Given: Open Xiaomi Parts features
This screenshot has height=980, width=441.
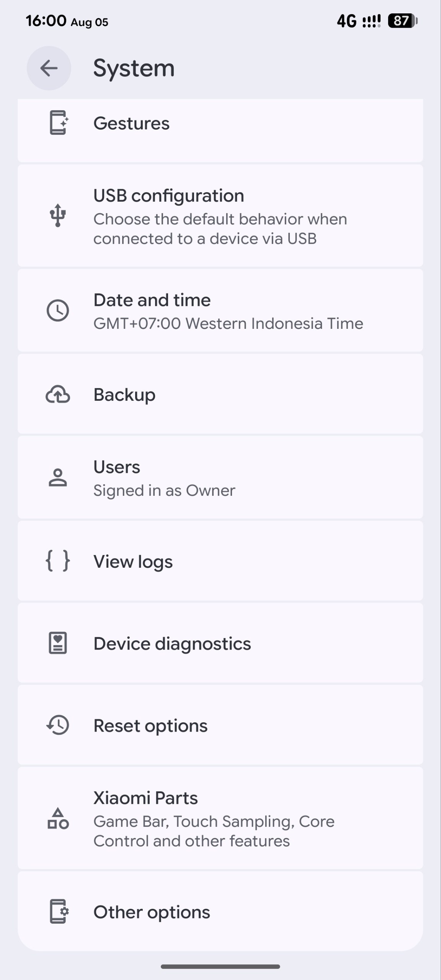Looking at the screenshot, I should [220, 818].
